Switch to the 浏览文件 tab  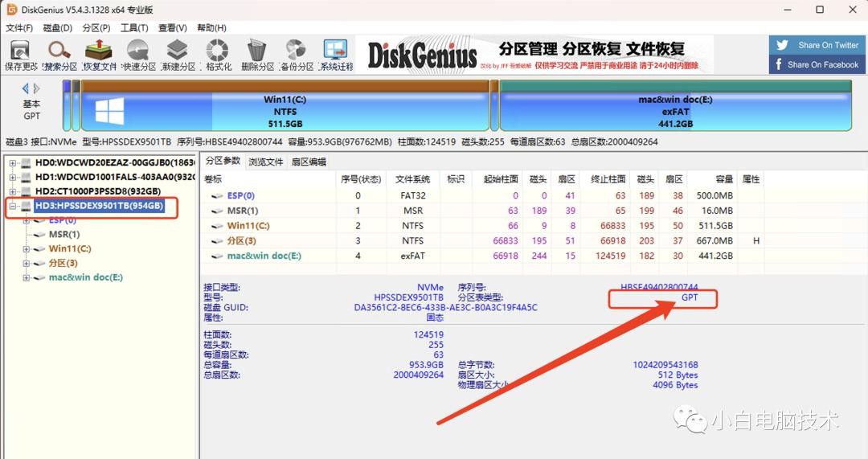(x=265, y=162)
